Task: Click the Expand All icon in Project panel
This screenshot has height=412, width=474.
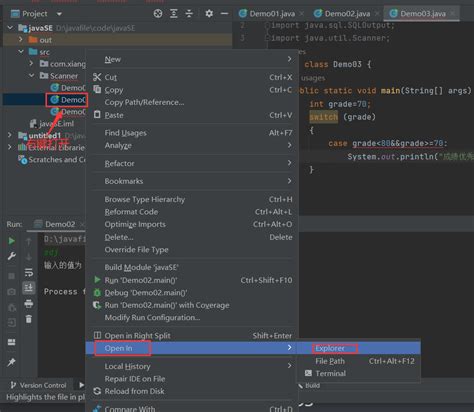Action: tap(174, 14)
